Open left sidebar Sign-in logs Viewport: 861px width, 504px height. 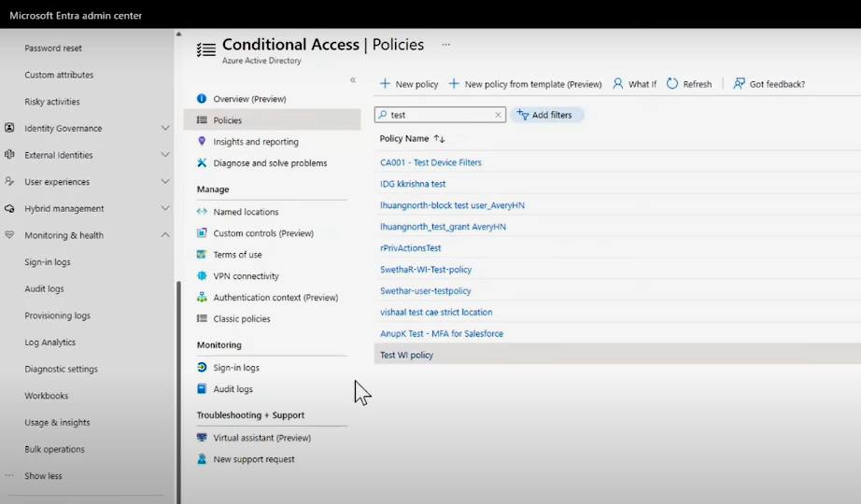48,262
